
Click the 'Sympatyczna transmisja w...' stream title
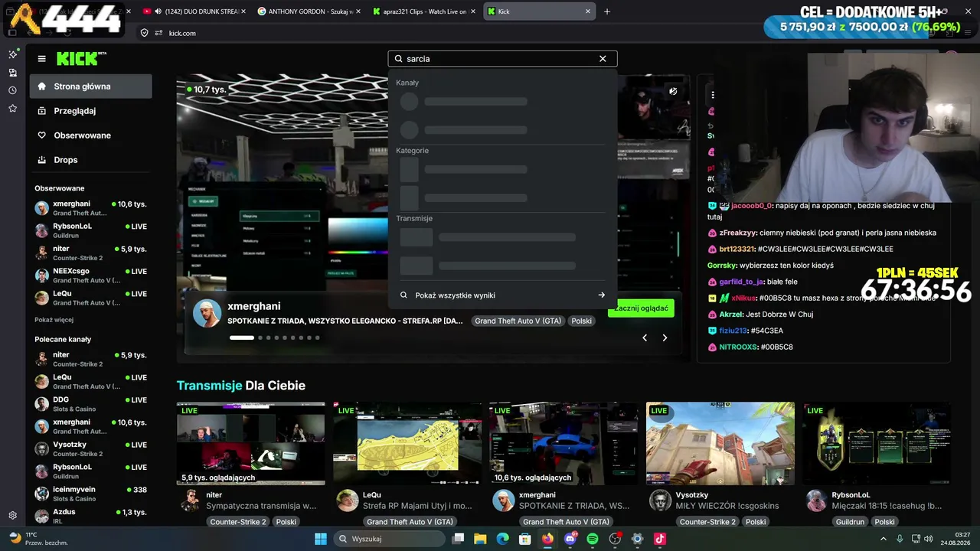coord(261,506)
